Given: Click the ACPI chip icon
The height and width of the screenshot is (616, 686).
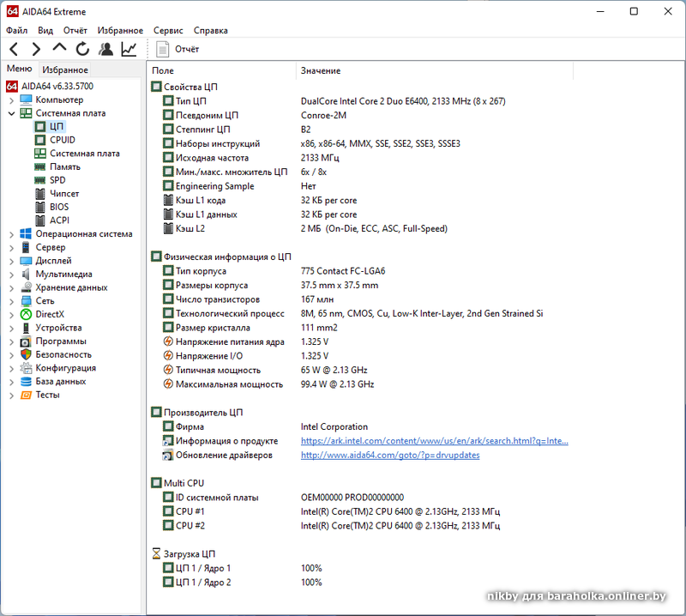Looking at the screenshot, I should 40,220.
